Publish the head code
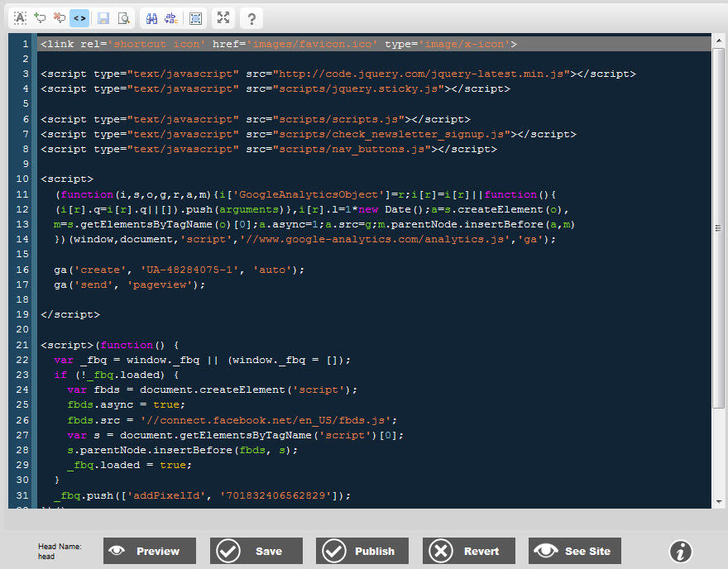Image resolution: width=728 pixels, height=569 pixels. pyautogui.click(x=362, y=551)
